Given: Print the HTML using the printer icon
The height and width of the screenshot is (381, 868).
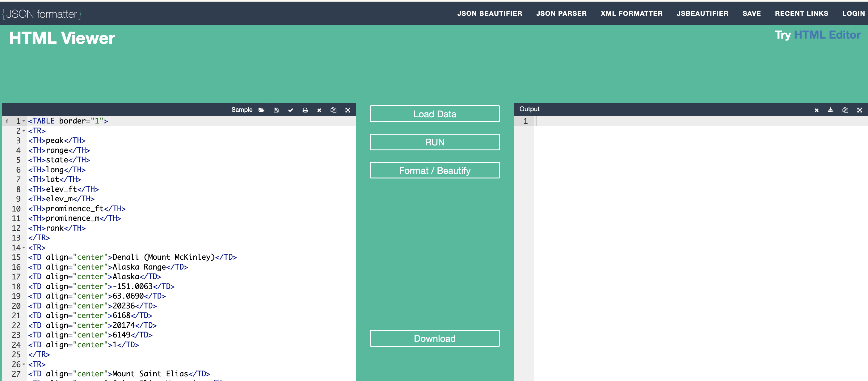Looking at the screenshot, I should point(305,110).
